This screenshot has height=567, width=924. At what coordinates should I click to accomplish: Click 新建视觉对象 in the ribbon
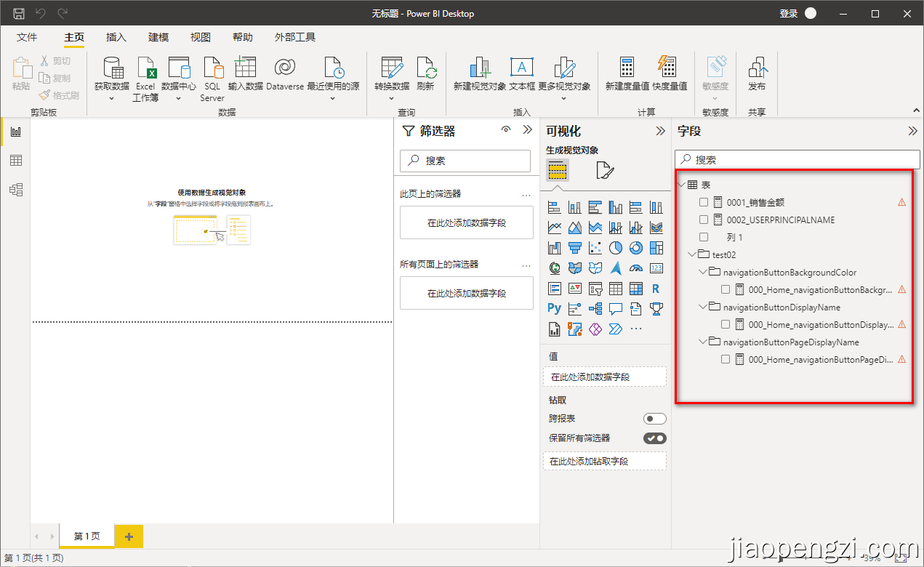480,73
